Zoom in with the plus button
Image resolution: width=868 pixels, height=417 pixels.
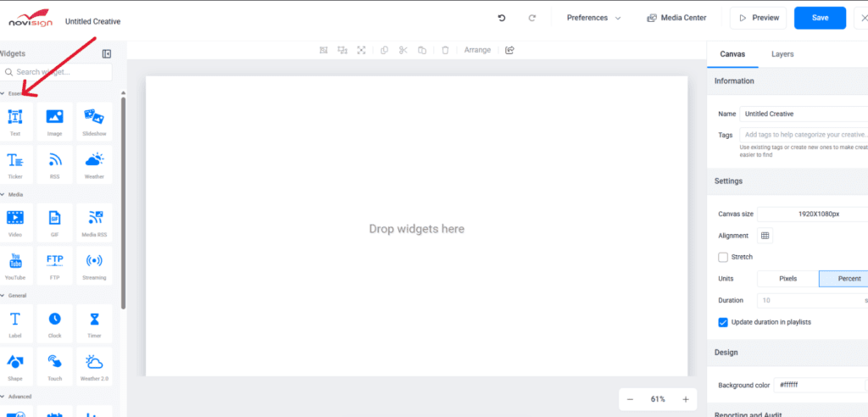pos(685,399)
